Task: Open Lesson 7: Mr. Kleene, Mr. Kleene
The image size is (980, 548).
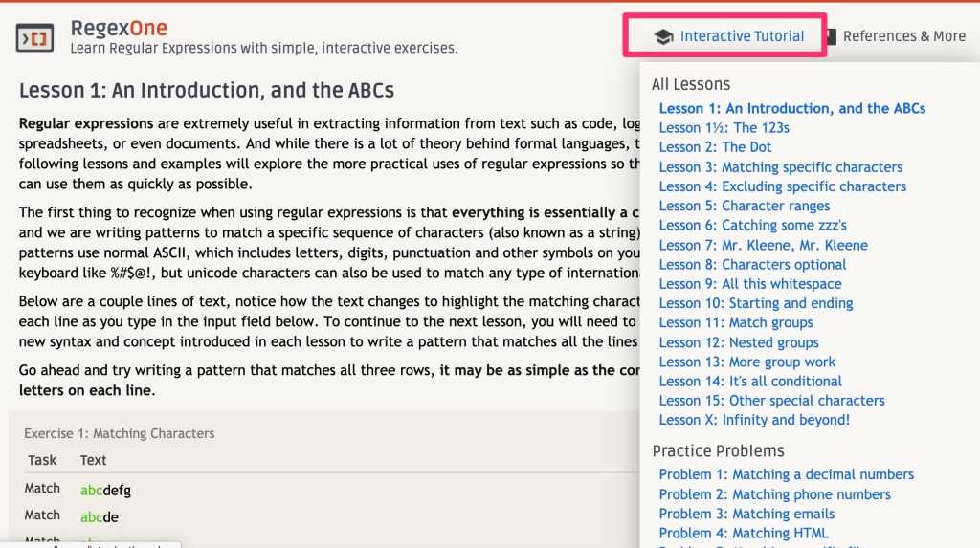Action: point(763,245)
